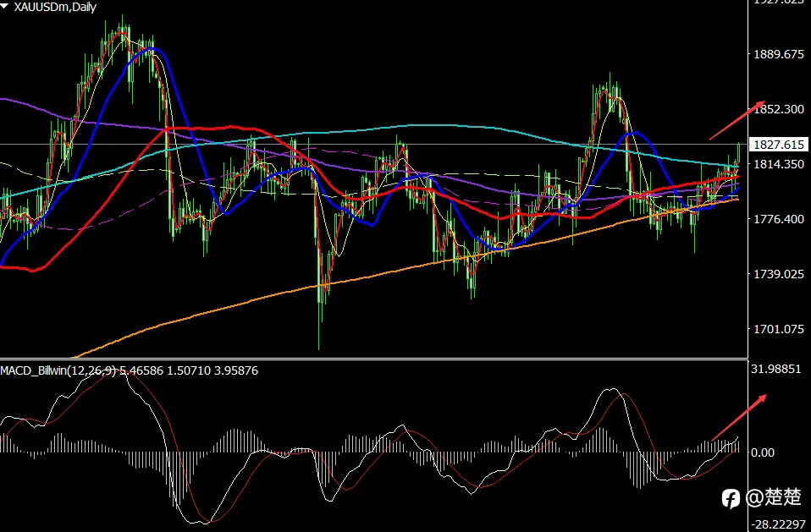Click the MACD scale value -28.22297
This screenshot has height=532, width=811.
778,524
